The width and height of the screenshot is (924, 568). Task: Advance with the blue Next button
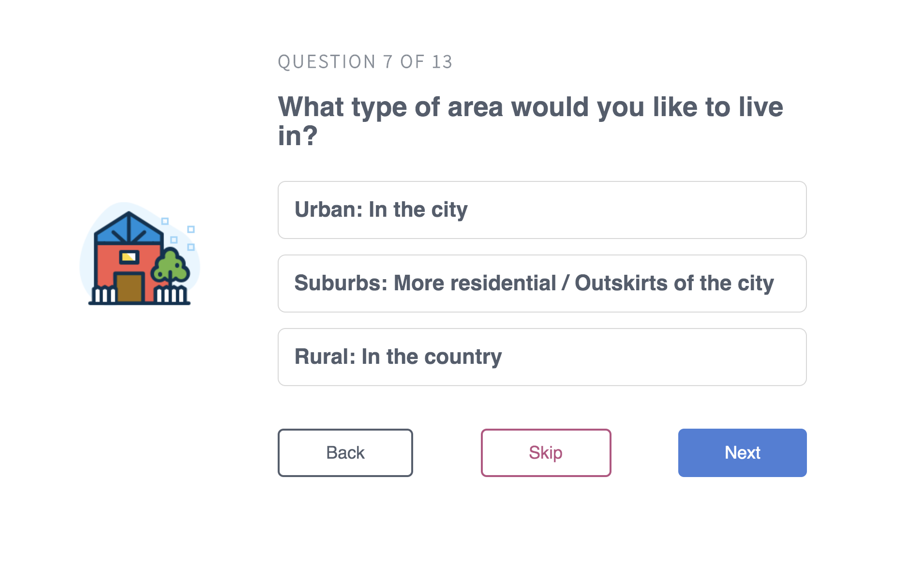pos(742,453)
